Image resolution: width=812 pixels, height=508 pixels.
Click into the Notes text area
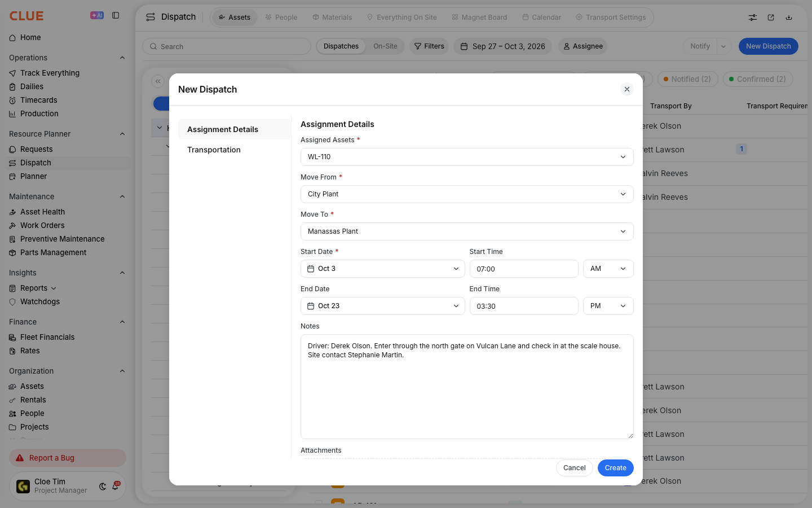pos(467,387)
